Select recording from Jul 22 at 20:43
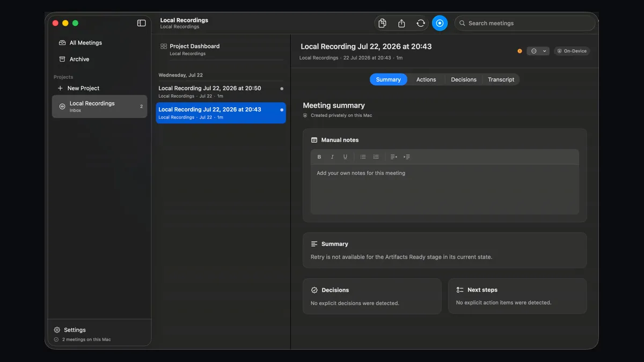This screenshot has width=644, height=362. [221, 113]
